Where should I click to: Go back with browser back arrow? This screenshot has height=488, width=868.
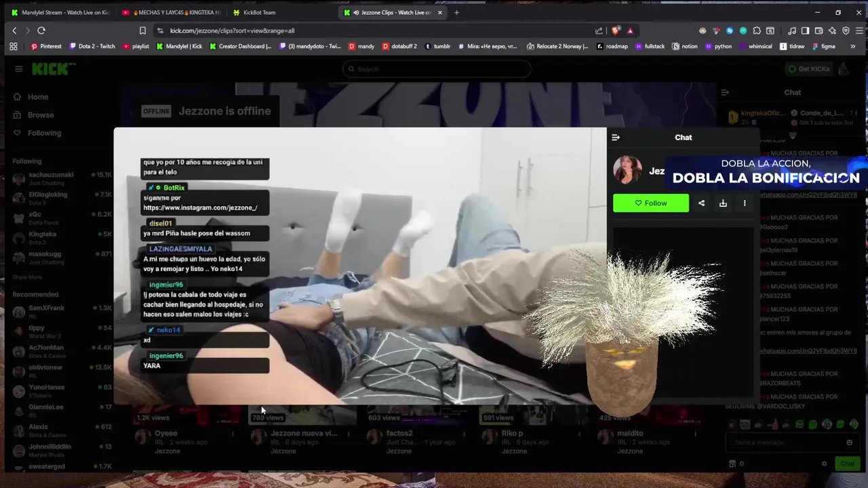[14, 30]
